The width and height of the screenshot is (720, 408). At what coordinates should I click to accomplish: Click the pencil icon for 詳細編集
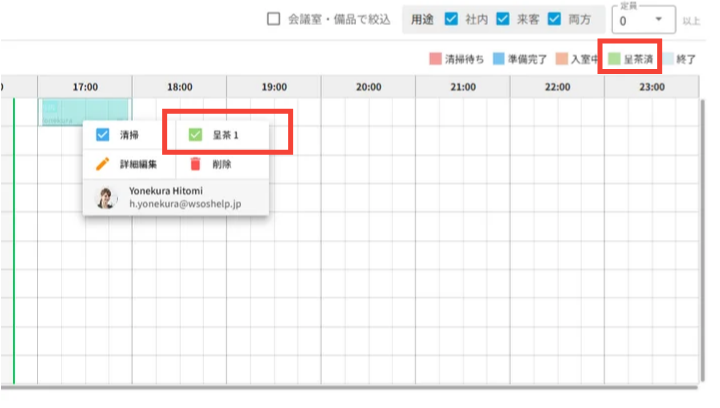(102, 164)
